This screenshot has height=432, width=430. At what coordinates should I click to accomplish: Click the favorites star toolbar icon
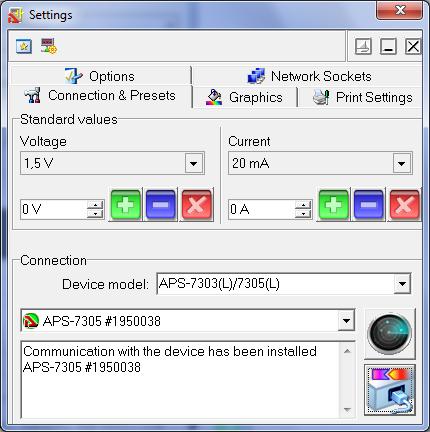click(24, 46)
